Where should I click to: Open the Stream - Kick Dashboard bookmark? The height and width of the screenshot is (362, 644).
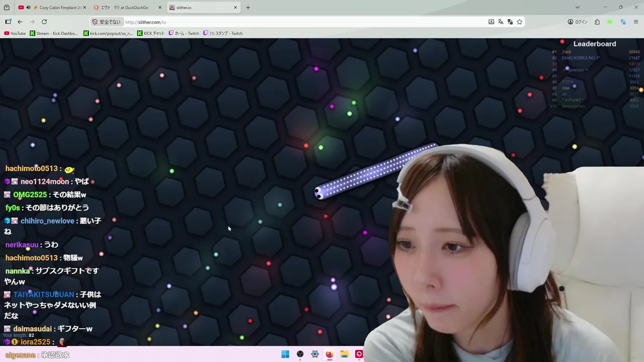tap(54, 33)
